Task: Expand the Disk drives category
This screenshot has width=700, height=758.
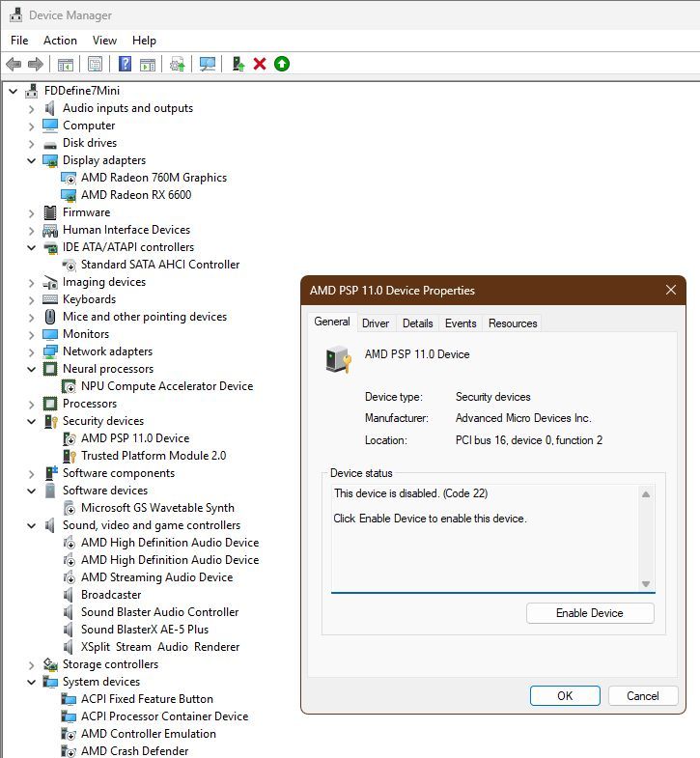Action: (32, 144)
